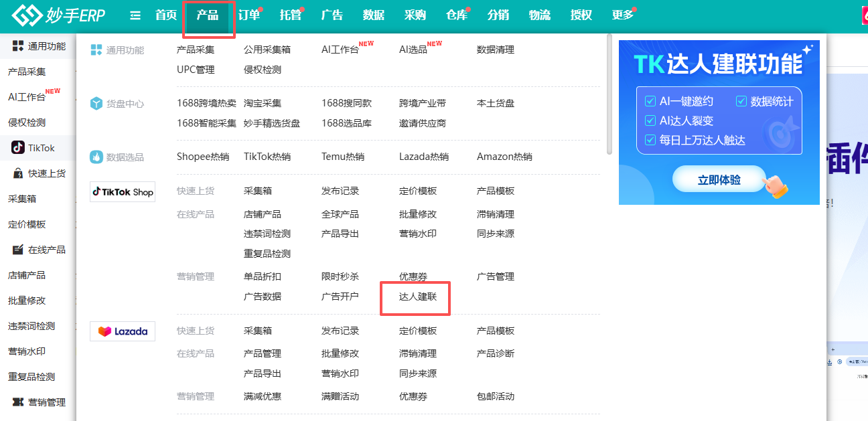
Task: Open the 更多 top menu
Action: pyautogui.click(x=623, y=15)
